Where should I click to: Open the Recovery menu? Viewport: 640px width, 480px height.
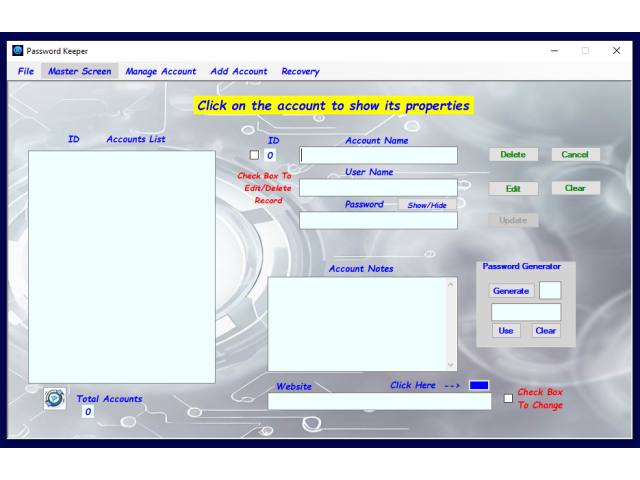[300, 71]
